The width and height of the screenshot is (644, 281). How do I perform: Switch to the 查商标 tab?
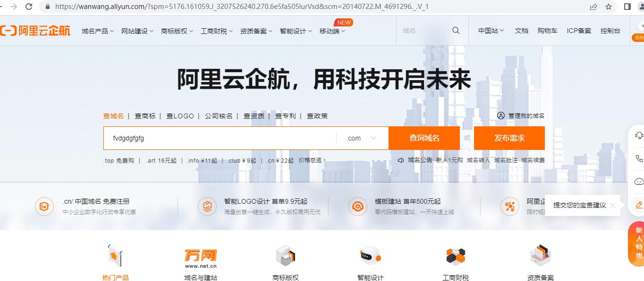pyautogui.click(x=145, y=116)
